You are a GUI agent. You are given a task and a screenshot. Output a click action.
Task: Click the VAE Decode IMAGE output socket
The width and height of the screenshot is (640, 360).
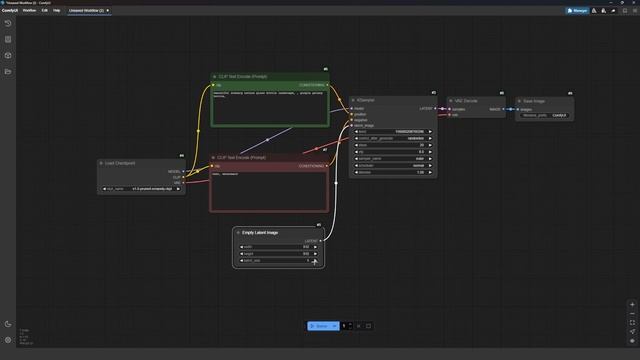tap(503, 109)
